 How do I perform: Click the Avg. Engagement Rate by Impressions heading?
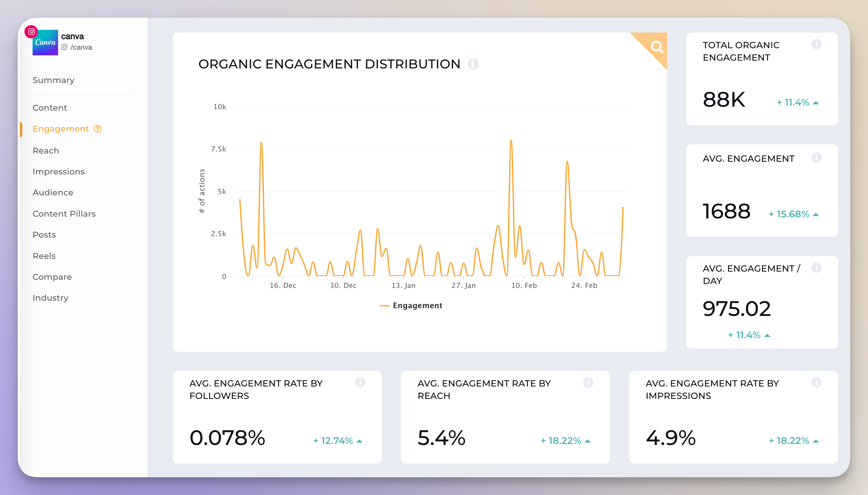click(712, 390)
